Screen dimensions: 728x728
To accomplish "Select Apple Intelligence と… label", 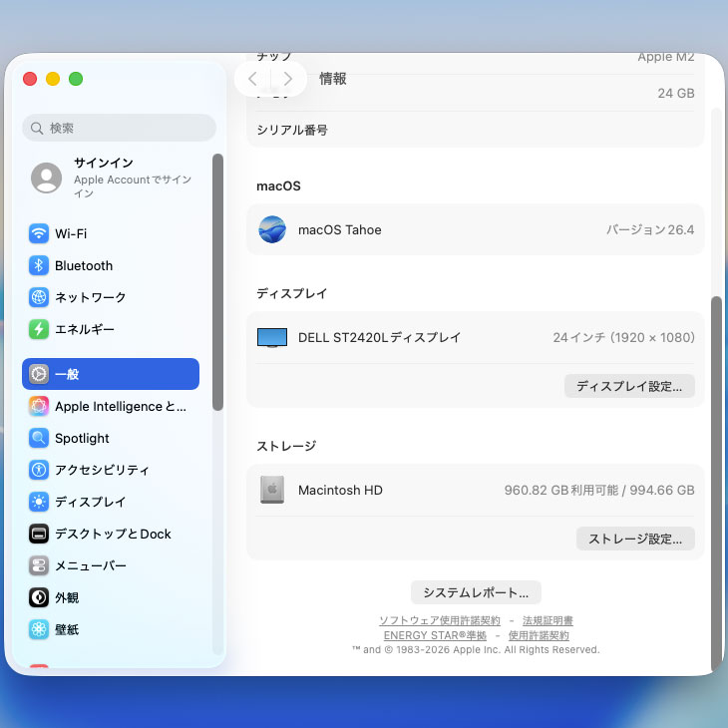I will (121, 406).
